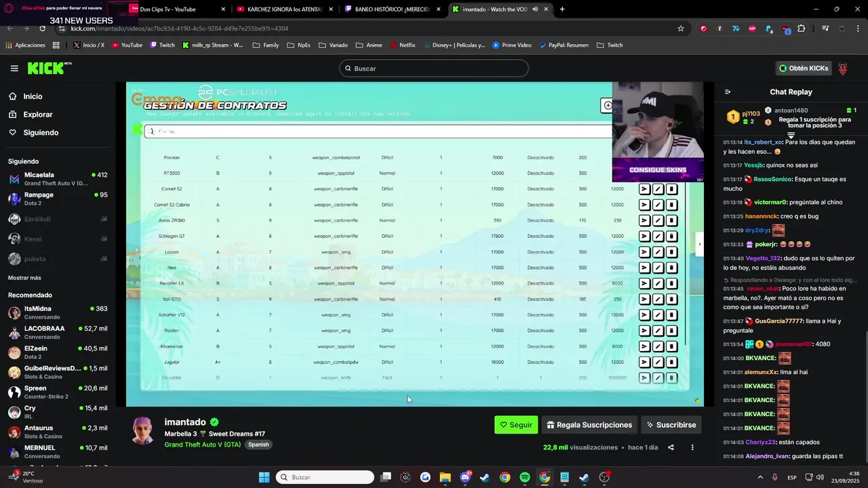Bookmark this page with star icon
This screenshot has width=868, height=488.
681,28
